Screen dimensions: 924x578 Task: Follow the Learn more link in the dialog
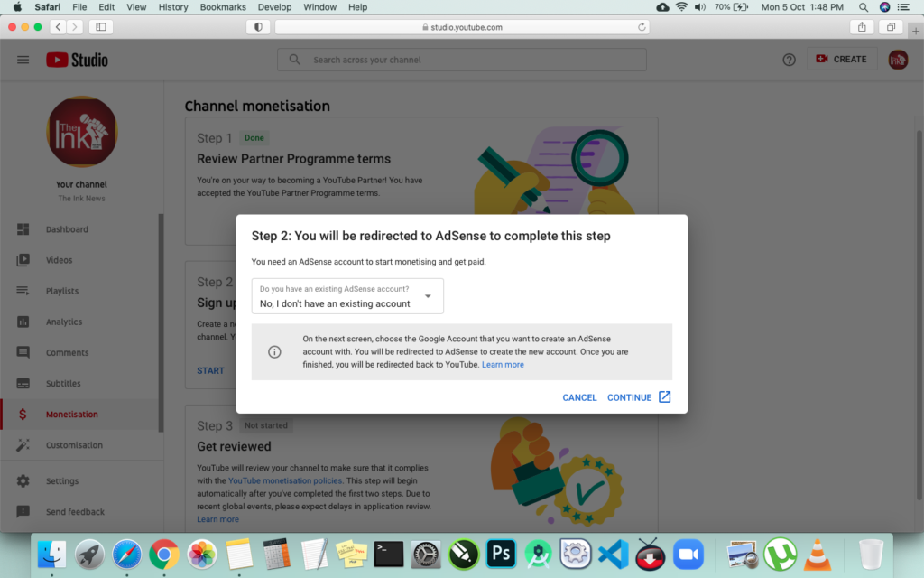pyautogui.click(x=503, y=365)
